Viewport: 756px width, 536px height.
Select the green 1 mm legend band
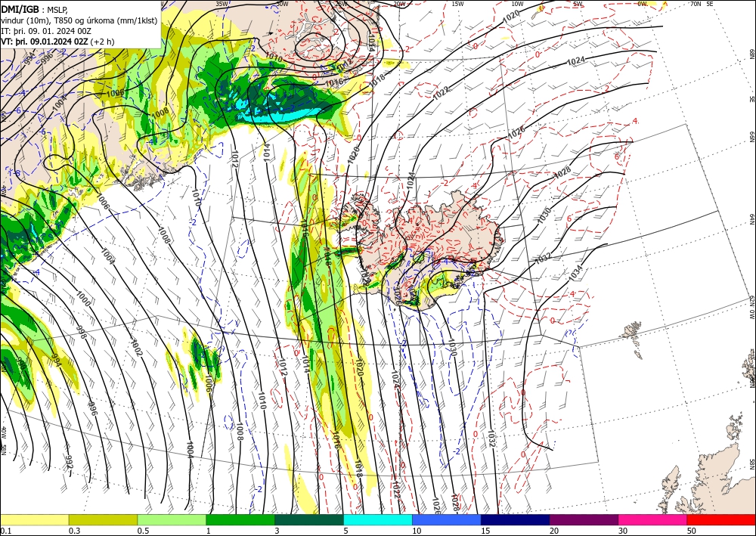coord(240,519)
